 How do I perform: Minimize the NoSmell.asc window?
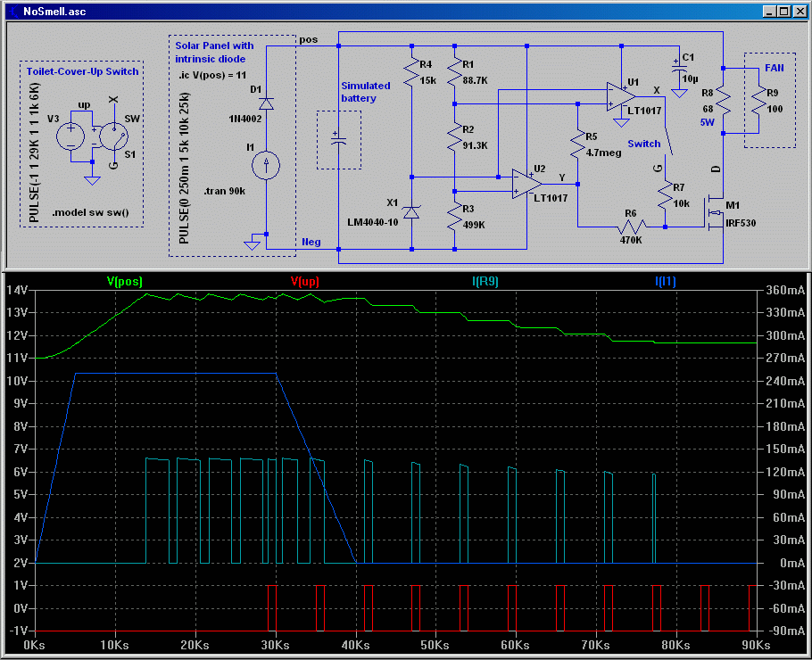pos(769,12)
